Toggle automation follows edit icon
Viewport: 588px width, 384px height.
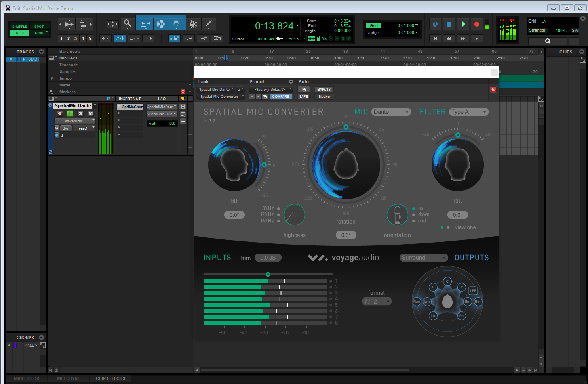tap(174, 38)
